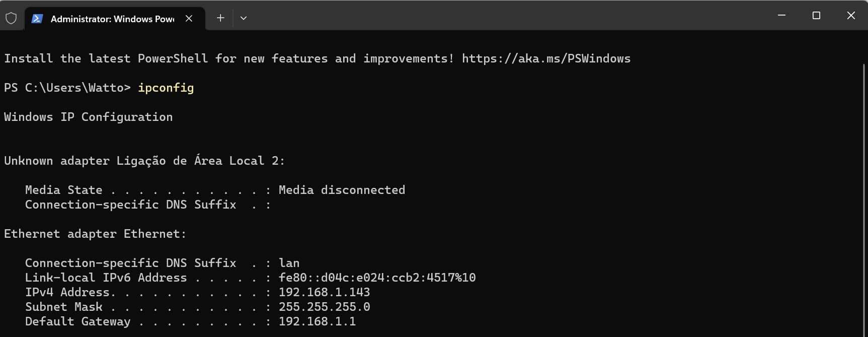Click the "Media disconnected" status text
Screen dimensions: 868x337
pyautogui.click(x=342, y=190)
